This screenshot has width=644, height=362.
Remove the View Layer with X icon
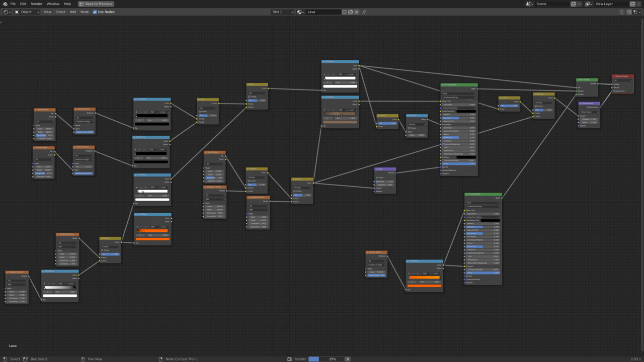(x=639, y=4)
